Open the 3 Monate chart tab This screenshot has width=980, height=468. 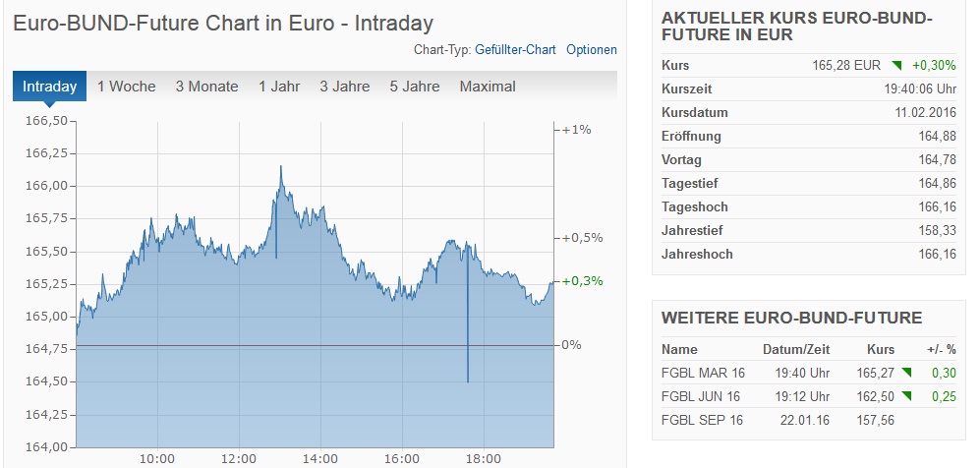(206, 87)
